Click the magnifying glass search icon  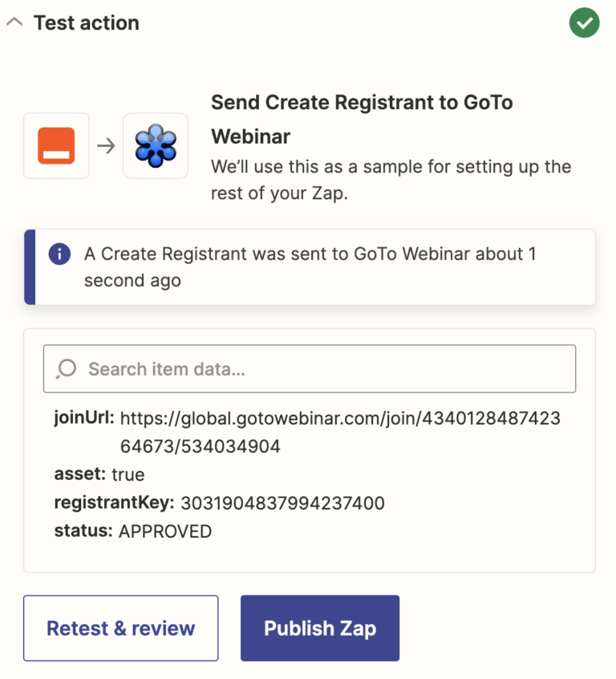65,368
